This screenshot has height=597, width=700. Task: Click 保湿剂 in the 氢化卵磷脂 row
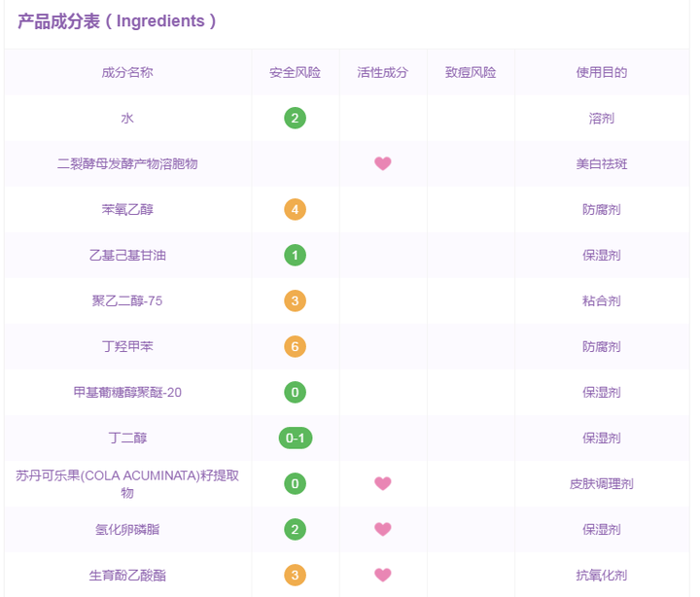(x=602, y=530)
